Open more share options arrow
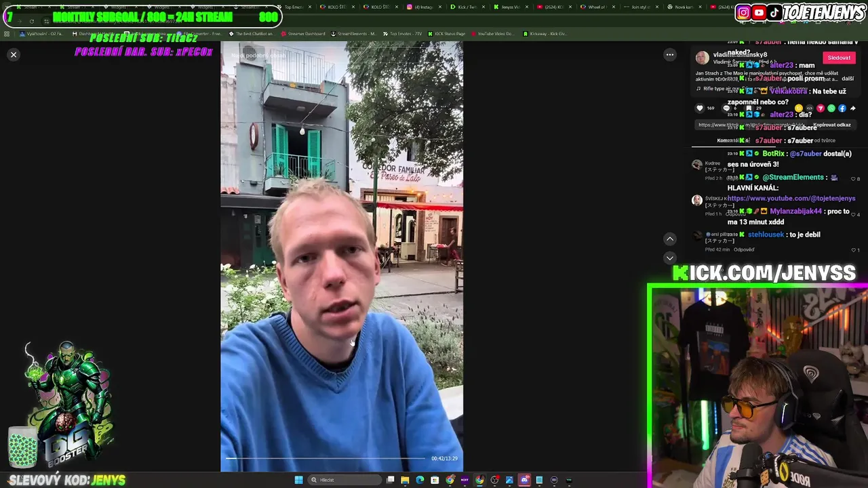 click(x=853, y=108)
